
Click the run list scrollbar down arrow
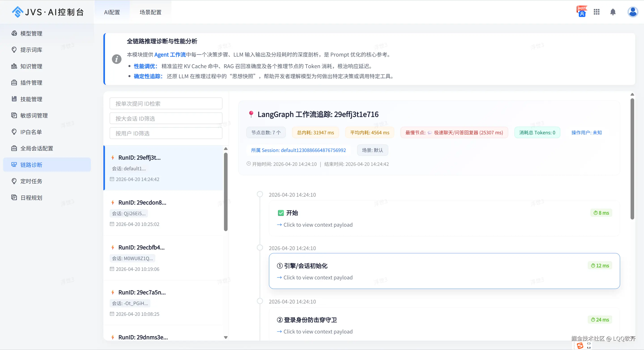point(226,337)
